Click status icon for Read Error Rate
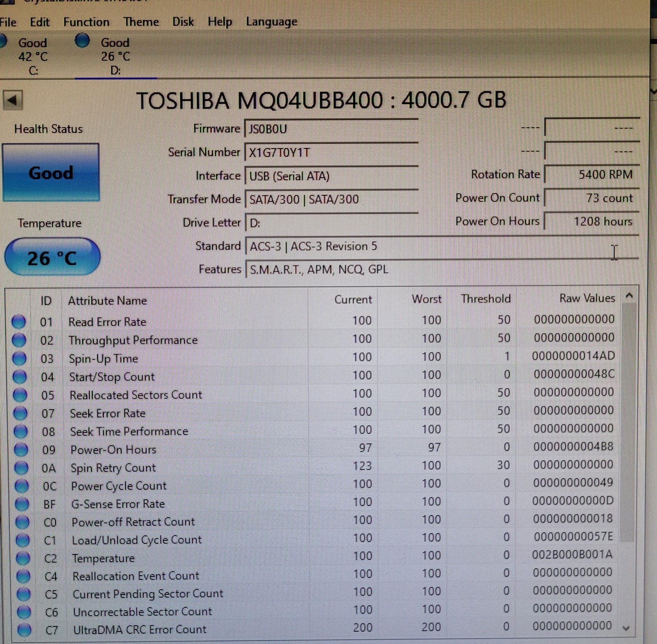Image resolution: width=657 pixels, height=644 pixels. (18, 322)
